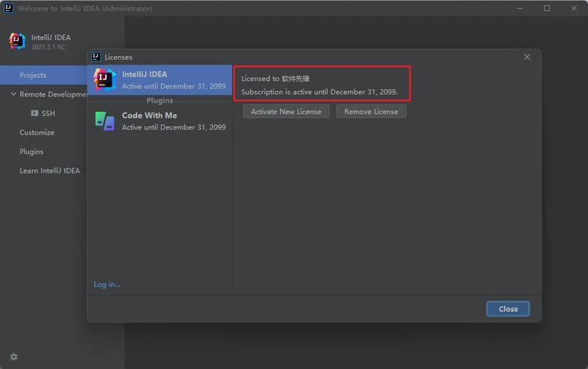588x369 pixels.
Task: Open the settings gear at bottom left
Action: pyautogui.click(x=13, y=357)
